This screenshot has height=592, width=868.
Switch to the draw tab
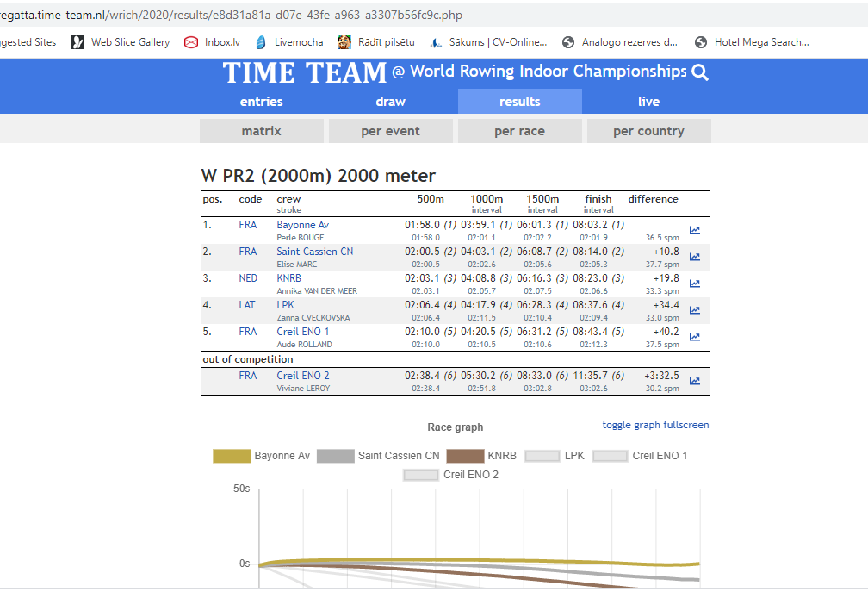(390, 102)
